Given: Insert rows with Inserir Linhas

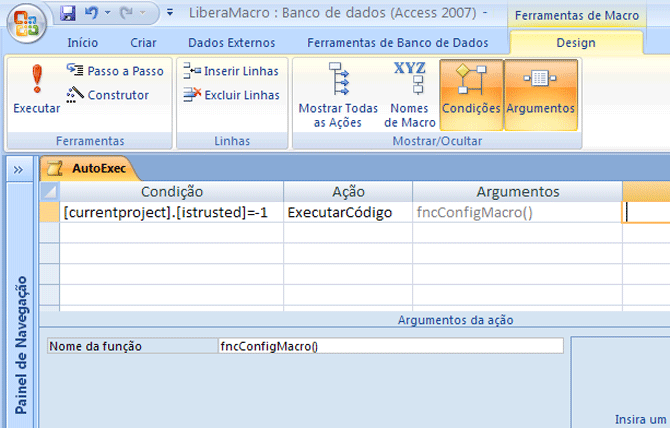Looking at the screenshot, I should pyautogui.click(x=231, y=71).
